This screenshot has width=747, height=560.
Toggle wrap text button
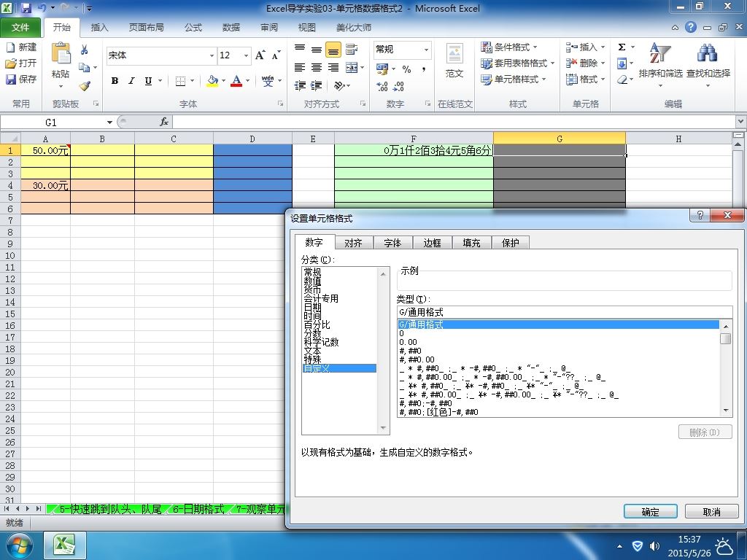[352, 49]
